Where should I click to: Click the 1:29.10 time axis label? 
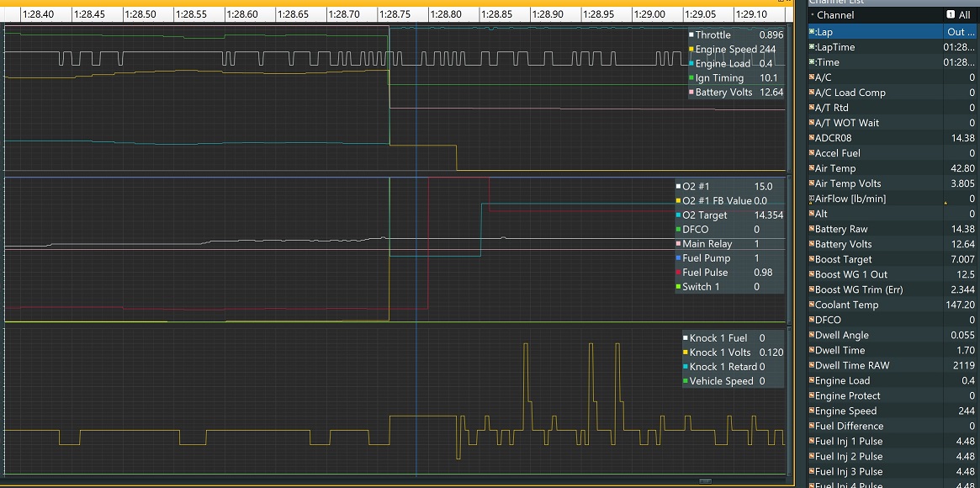coord(751,13)
